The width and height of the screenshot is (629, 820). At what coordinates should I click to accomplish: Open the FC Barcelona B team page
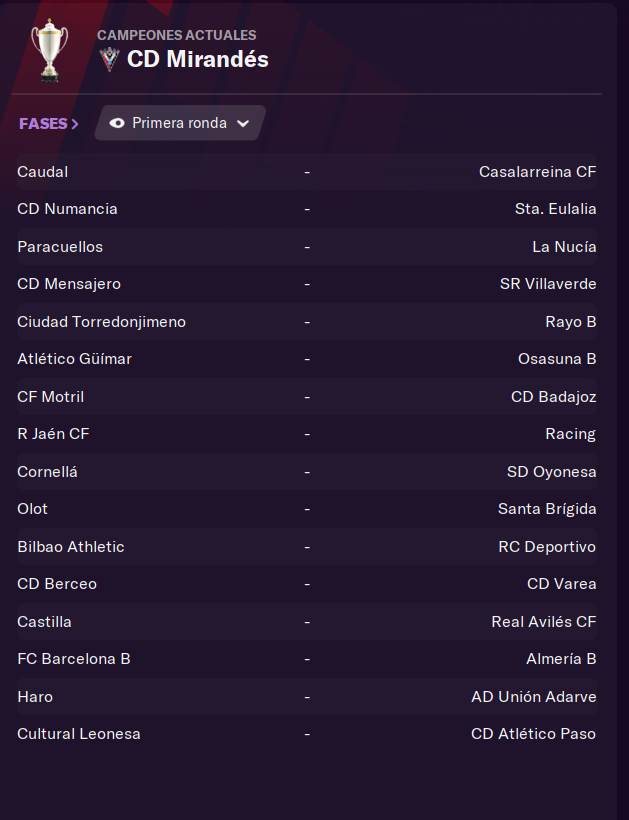(x=74, y=658)
